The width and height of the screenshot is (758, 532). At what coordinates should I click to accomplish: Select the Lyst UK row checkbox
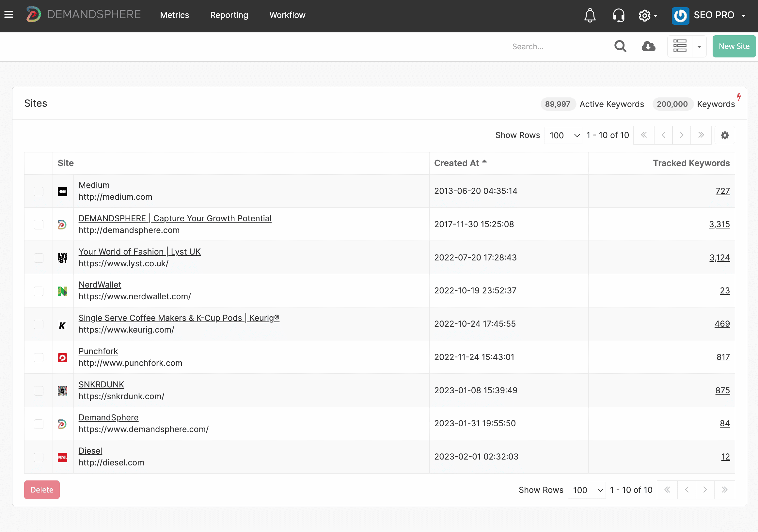[x=39, y=258]
